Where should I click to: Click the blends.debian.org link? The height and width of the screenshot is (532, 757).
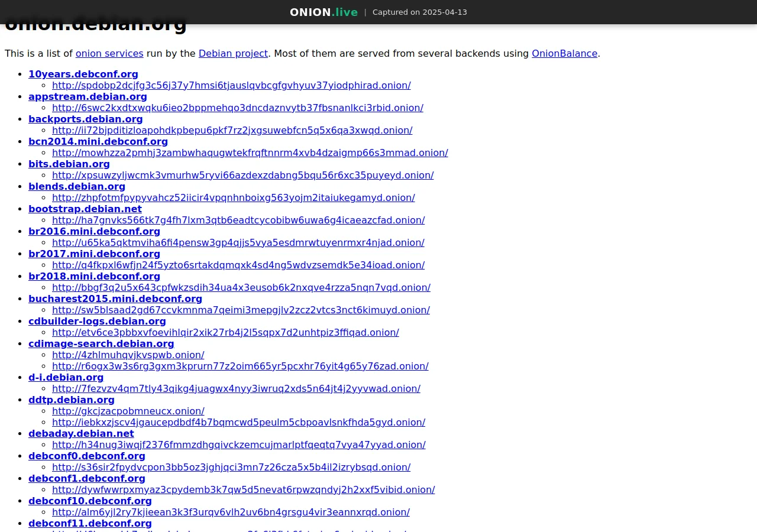(x=77, y=186)
